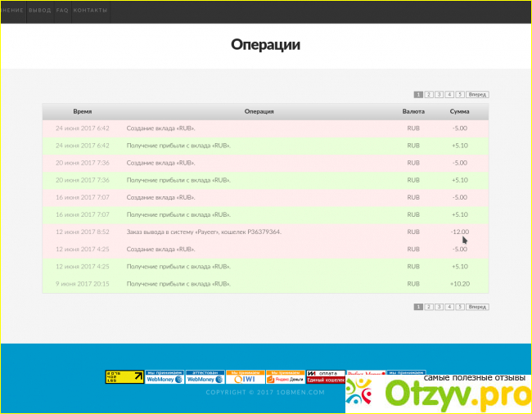Click the WebMoney 'аттестован' badge
The height and width of the screenshot is (414, 532).
tap(205, 377)
